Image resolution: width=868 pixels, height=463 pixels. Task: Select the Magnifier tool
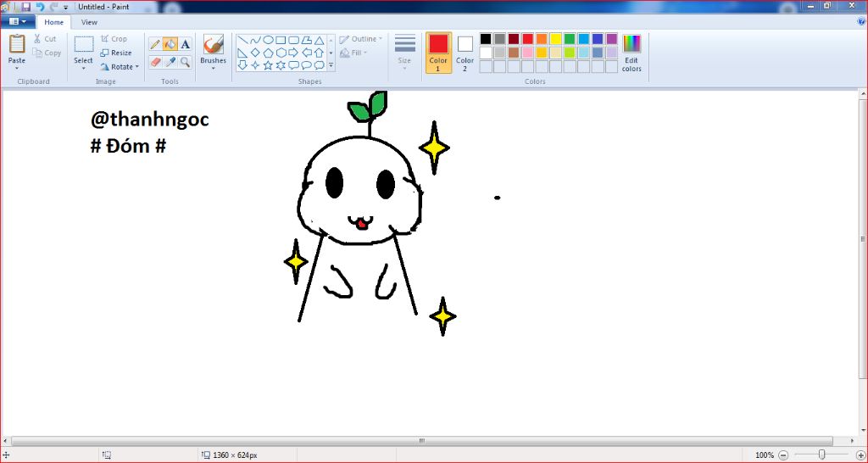pos(185,61)
